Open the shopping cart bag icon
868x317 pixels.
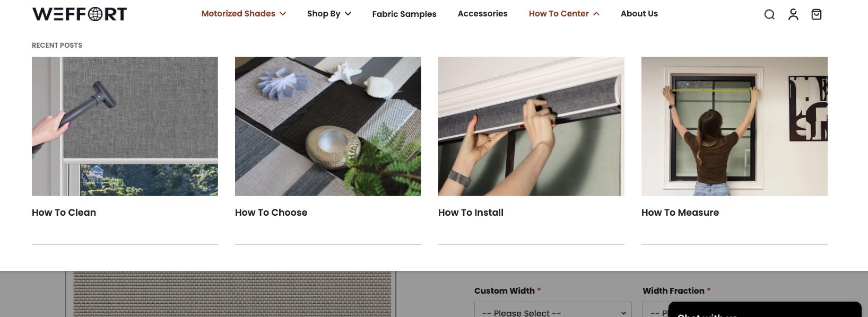coord(817,14)
